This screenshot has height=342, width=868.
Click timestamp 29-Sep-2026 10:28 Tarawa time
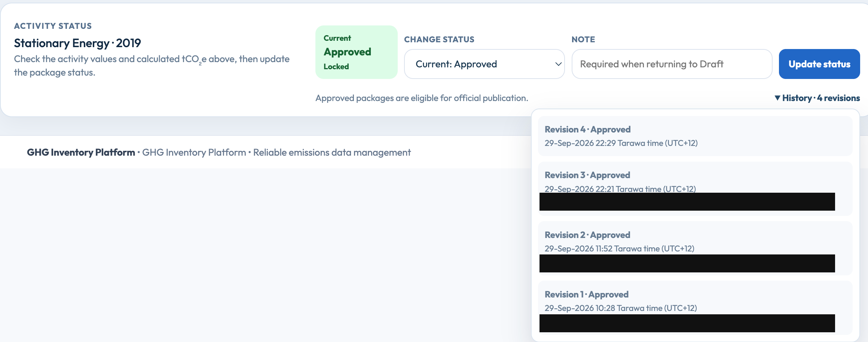[x=621, y=308]
